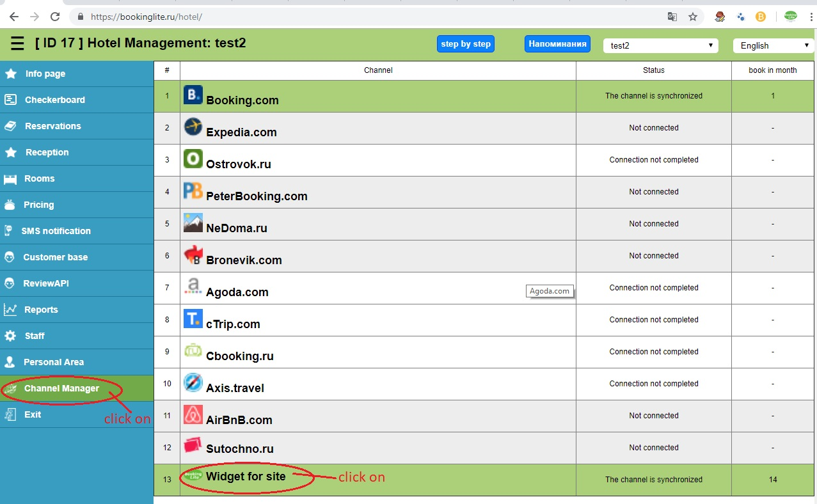This screenshot has width=817, height=504.
Task: Open the Ostrovok.ru channel link
Action: click(239, 164)
